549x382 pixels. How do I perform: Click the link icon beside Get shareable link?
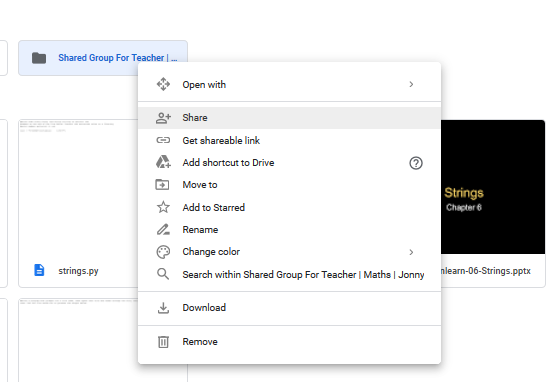point(163,140)
